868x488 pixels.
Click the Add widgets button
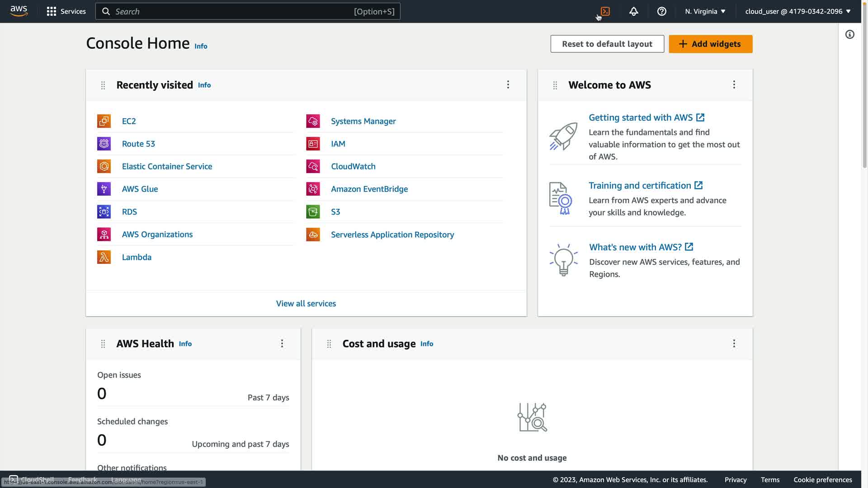pos(710,44)
